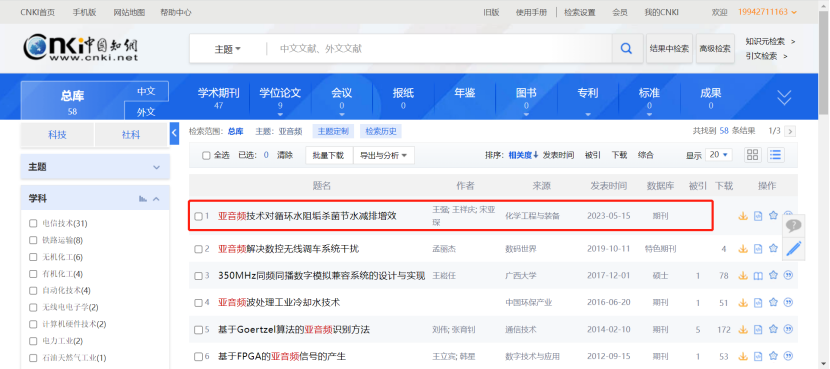Image resolution: width=830 pixels, height=369 pixels.
Task: Go to next results page arrow
Action: pyautogui.click(x=790, y=131)
